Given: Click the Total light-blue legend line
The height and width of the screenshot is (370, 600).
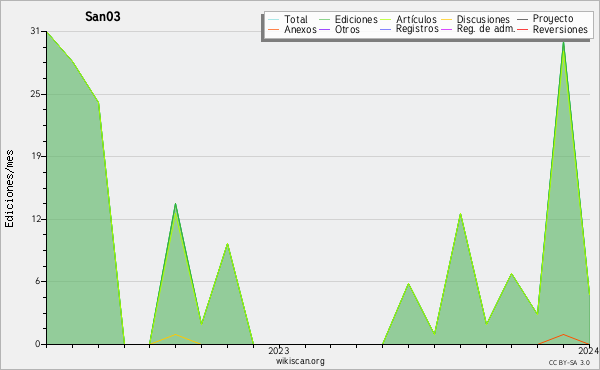Looking at the screenshot, I should pyautogui.click(x=274, y=19).
